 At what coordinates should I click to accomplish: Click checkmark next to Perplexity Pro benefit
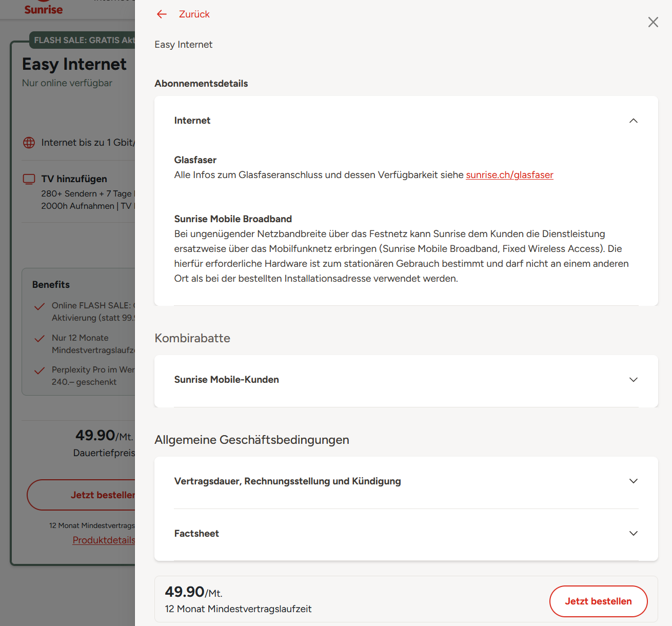(39, 370)
